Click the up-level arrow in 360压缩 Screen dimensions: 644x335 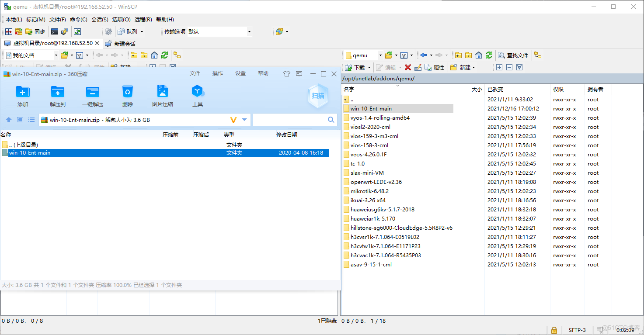coord(9,120)
